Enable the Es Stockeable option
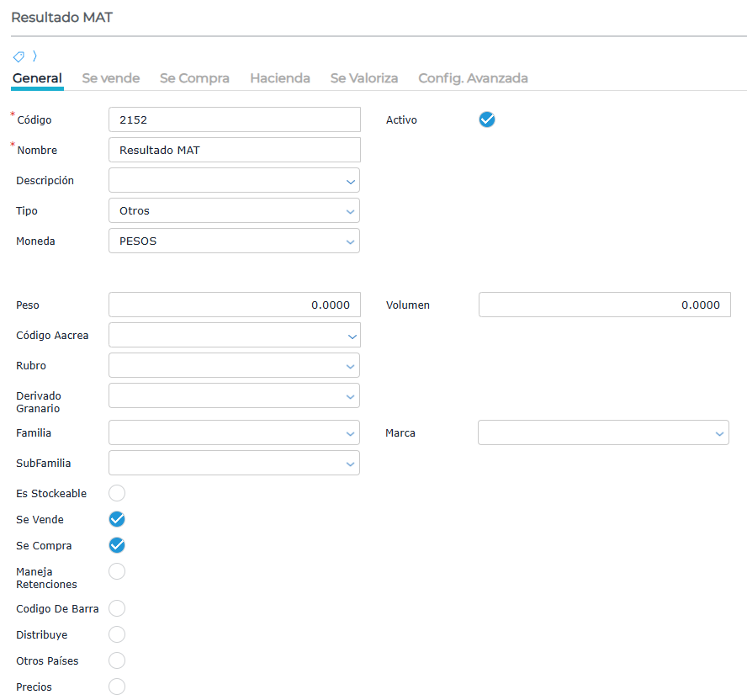Viewport: 747px width, 700px height. click(117, 493)
